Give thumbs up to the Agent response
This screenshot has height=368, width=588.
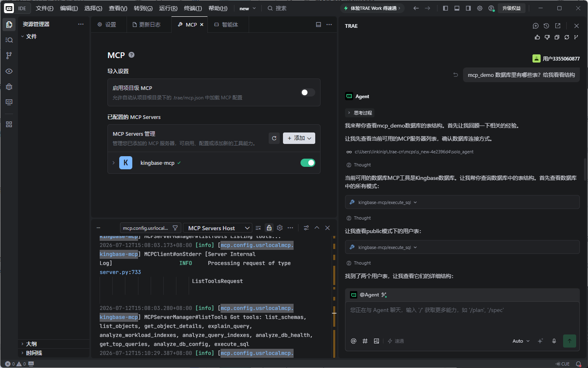(x=537, y=37)
